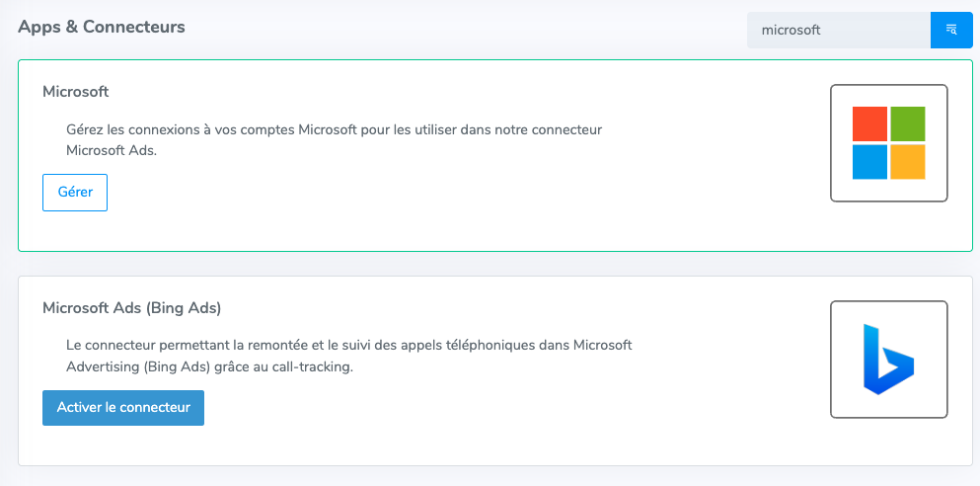980x486 pixels.
Task: Click the "Le connecteur permettant" description line
Action: click(x=348, y=346)
